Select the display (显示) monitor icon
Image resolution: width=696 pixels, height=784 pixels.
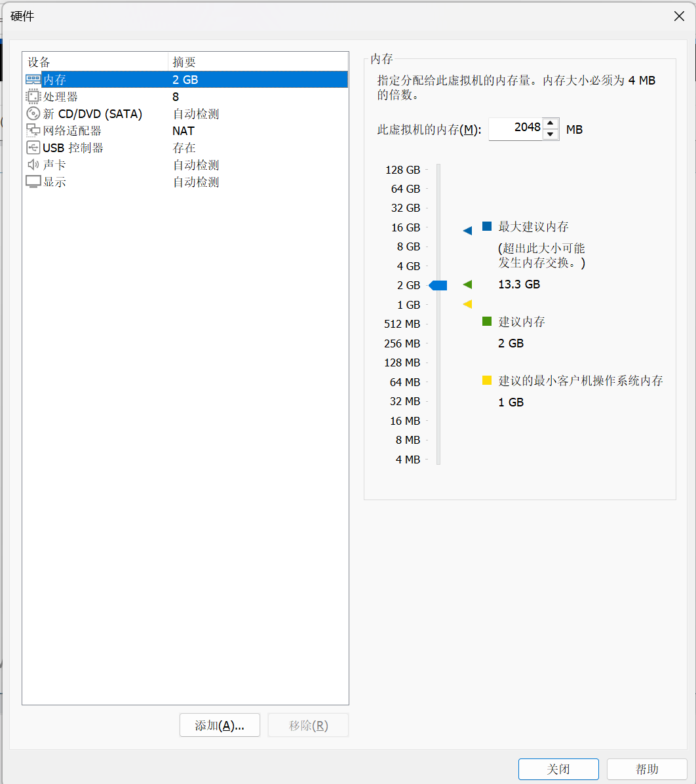tap(33, 182)
